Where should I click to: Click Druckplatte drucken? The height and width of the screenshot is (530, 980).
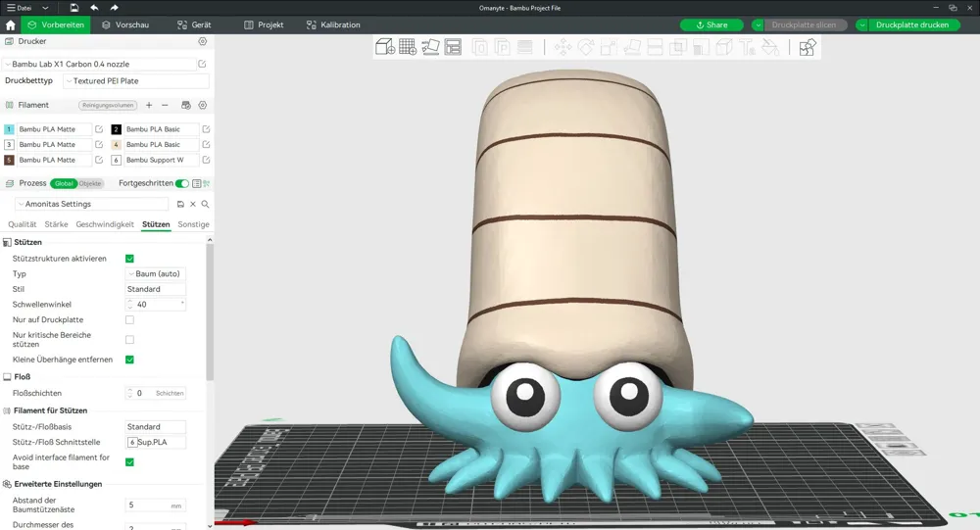911,25
